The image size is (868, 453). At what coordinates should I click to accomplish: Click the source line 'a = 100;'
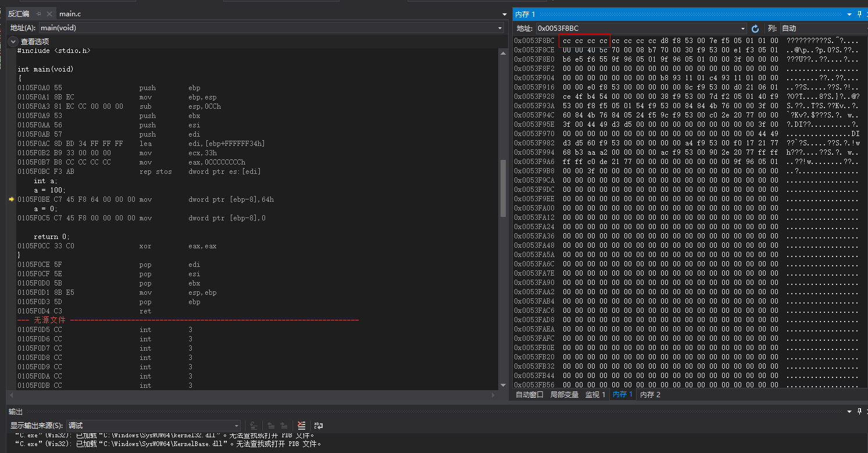tap(50, 190)
